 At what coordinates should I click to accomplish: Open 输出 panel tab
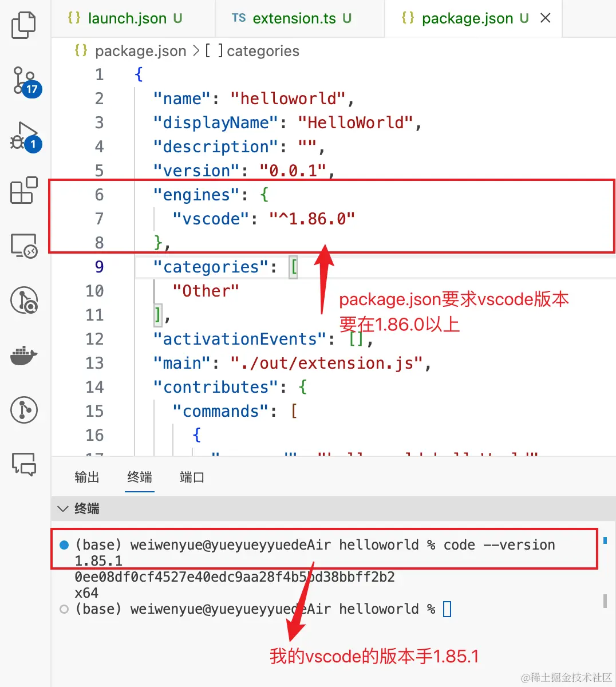pos(87,477)
